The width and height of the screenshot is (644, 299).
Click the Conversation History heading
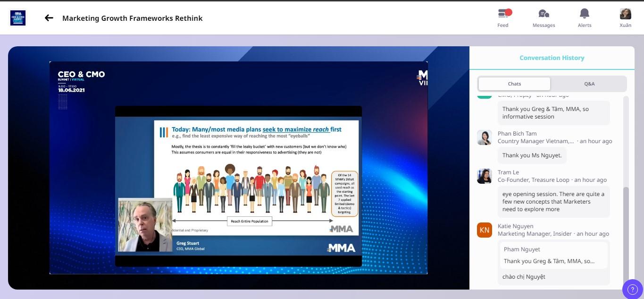tap(552, 58)
